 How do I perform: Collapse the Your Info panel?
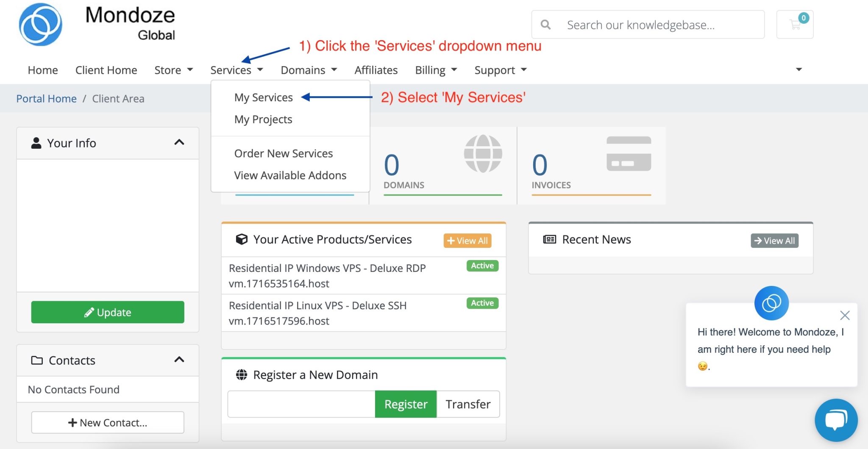pyautogui.click(x=180, y=143)
